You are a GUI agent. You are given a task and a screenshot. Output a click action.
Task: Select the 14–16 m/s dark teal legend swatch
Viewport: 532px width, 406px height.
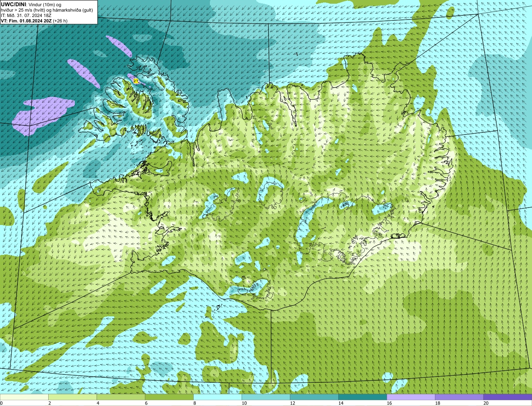362,397
